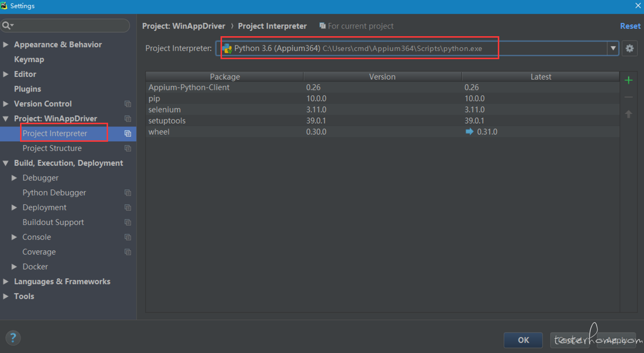Screen dimensions: 644x353
Task: Expand the Appearance & Behavior section
Action: click(6, 44)
